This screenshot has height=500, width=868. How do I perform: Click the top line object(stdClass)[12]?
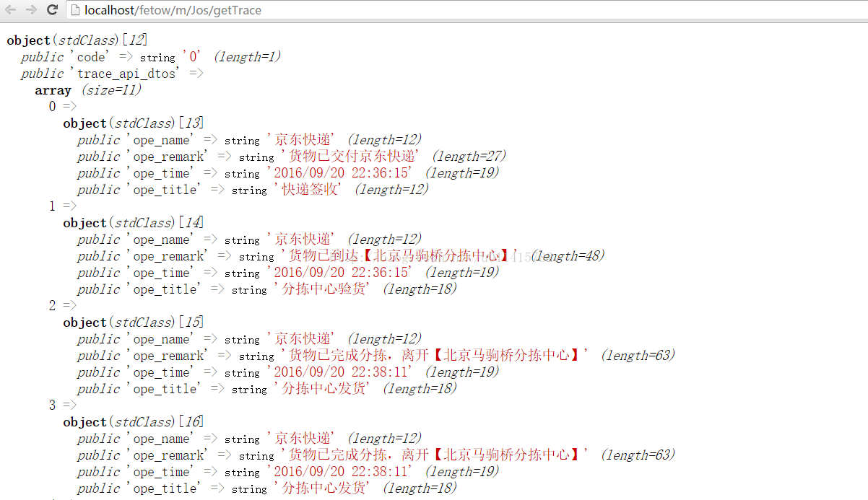pyautogui.click(x=77, y=40)
